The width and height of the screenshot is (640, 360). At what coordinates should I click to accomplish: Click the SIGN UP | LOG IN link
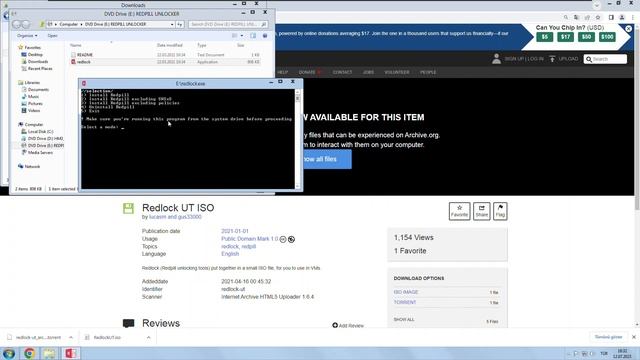coord(524,59)
